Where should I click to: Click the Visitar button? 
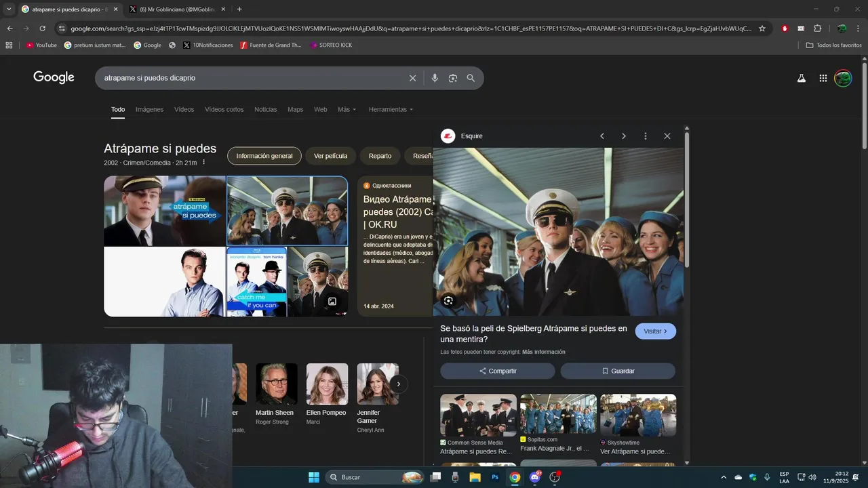(x=656, y=331)
